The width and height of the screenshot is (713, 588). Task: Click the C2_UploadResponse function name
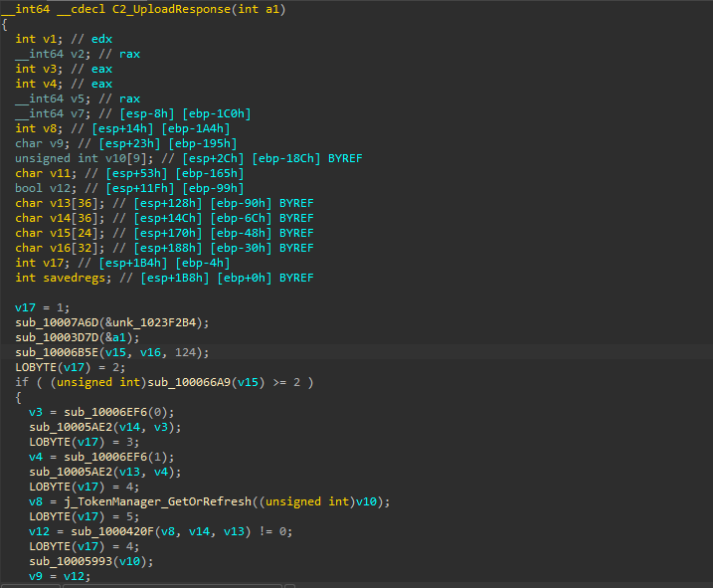tap(171, 9)
